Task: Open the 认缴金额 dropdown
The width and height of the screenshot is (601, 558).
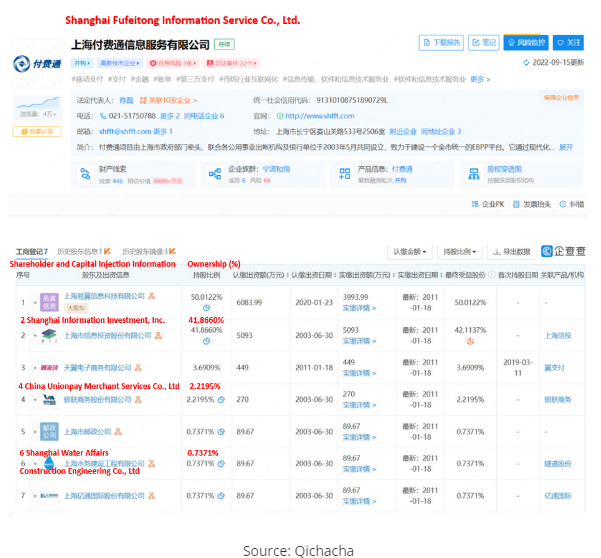Action: [x=410, y=252]
